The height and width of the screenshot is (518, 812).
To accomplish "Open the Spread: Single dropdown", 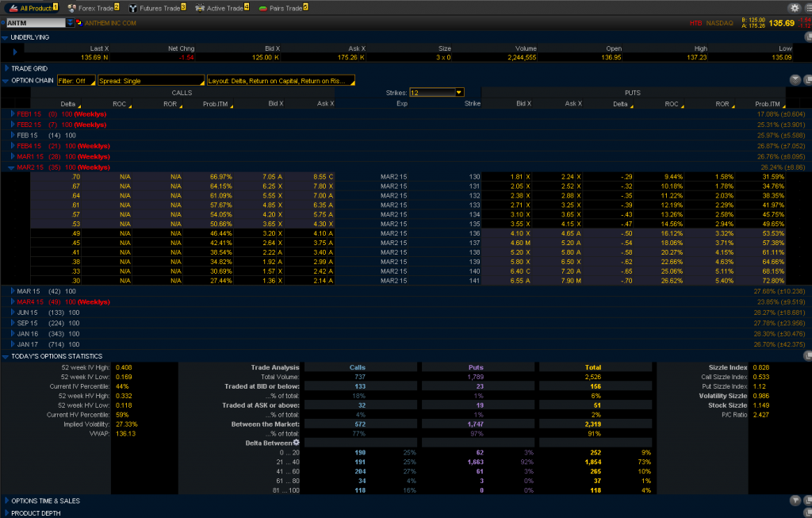I will (151, 81).
